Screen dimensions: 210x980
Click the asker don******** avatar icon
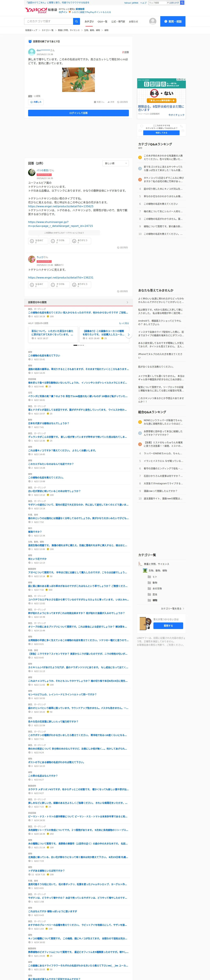coord(32,52)
